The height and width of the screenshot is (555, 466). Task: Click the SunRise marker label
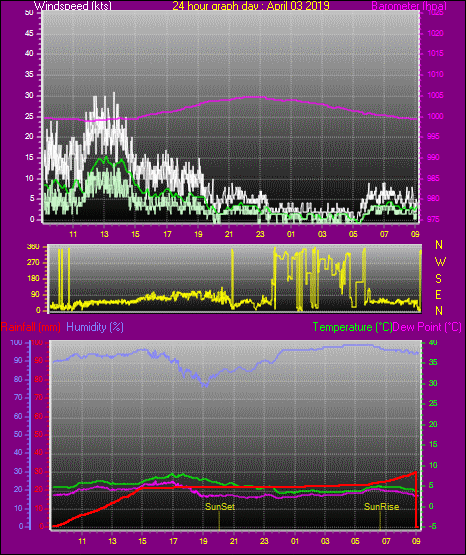[x=381, y=507]
